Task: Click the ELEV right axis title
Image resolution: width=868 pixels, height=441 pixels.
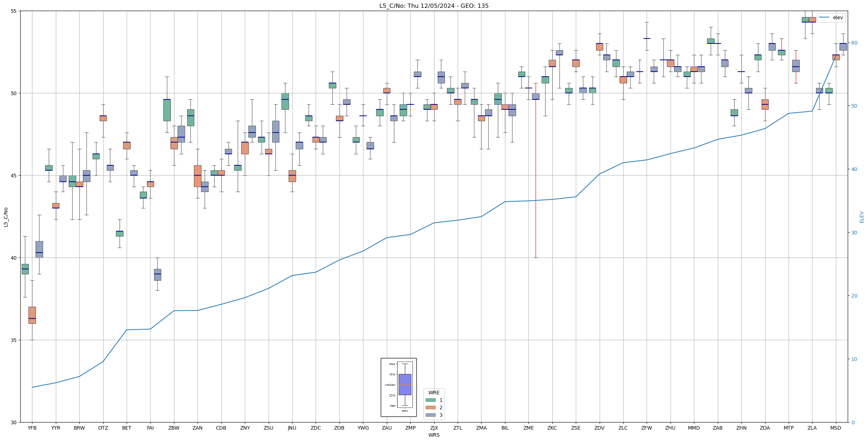Action: coord(862,217)
